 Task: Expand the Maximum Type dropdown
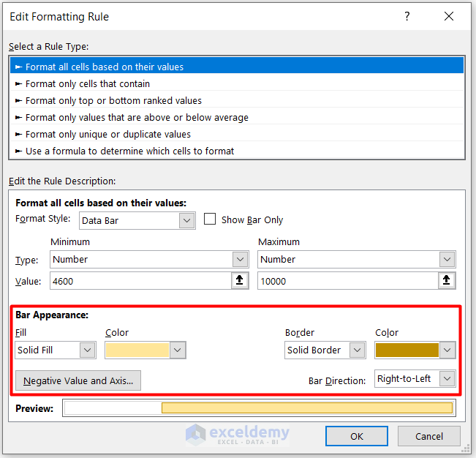point(447,259)
